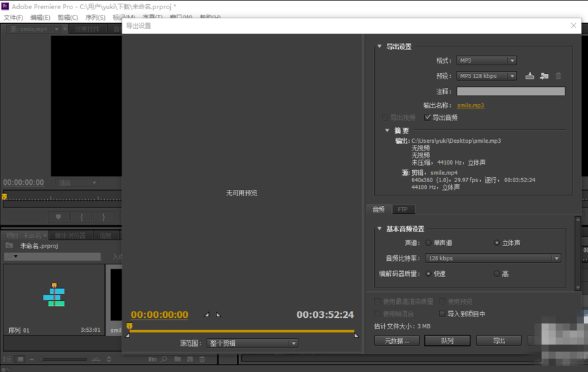Screen dimensions: 588x372
Task: Click the yellow playhead marker on export timeline
Action: [x=129, y=326]
